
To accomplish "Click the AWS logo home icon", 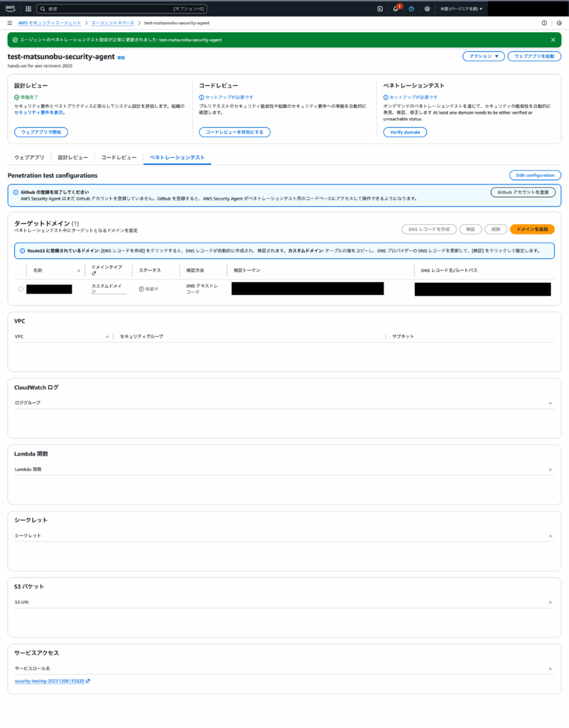I will 11,9.
